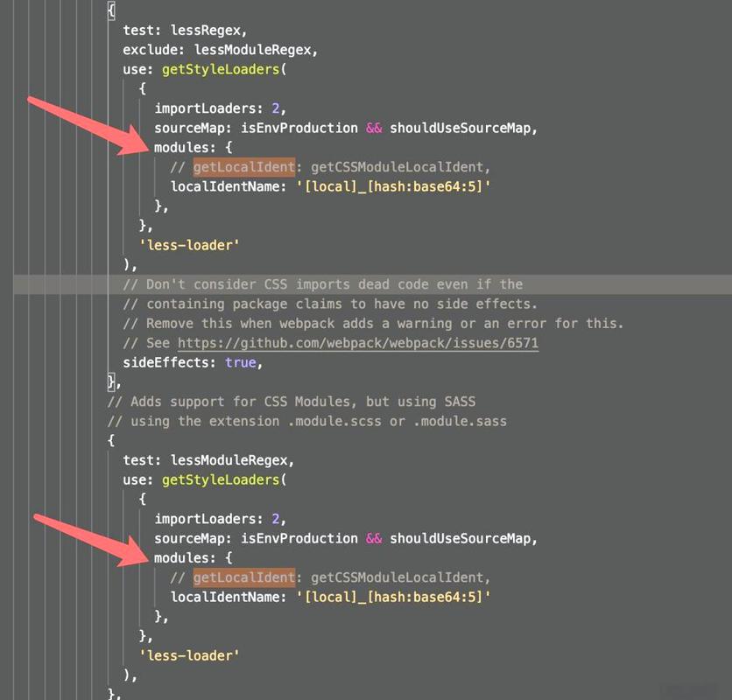732x700 pixels.
Task: Select the "true" value of sideEffects
Action: (241, 362)
